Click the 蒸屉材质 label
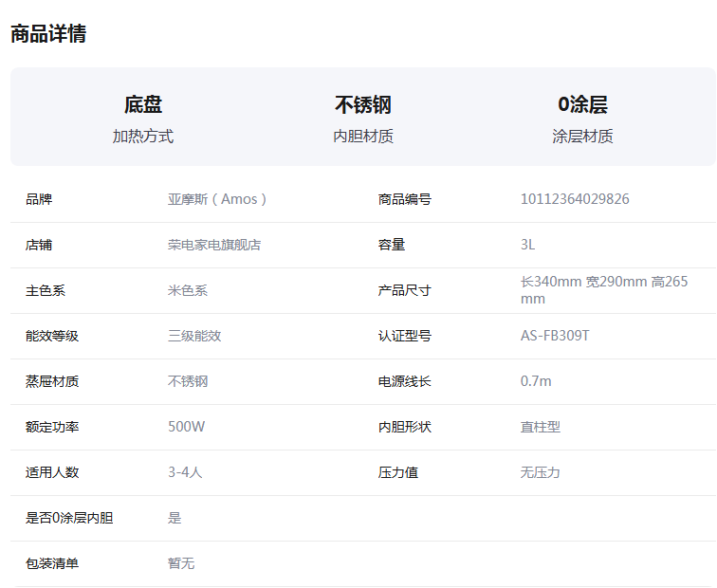Screen dimensions: 717x588 point(52,381)
